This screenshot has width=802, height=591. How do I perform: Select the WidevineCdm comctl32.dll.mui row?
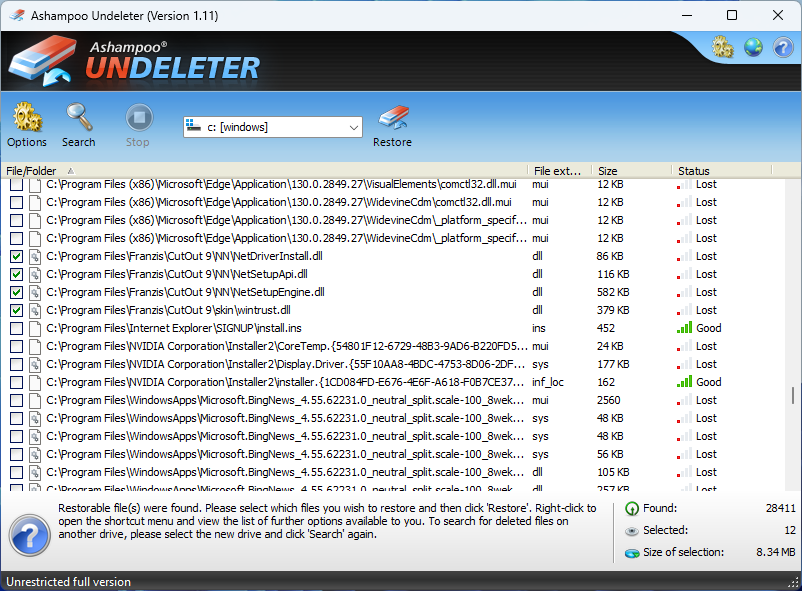[394, 203]
